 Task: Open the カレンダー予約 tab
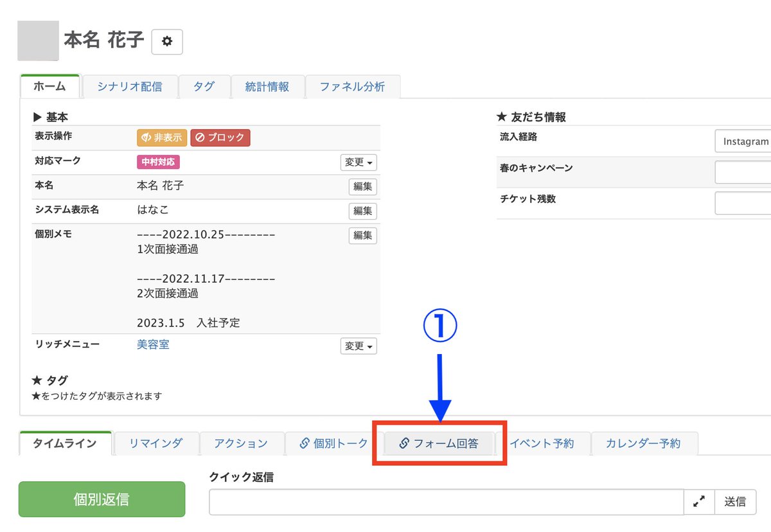643,442
